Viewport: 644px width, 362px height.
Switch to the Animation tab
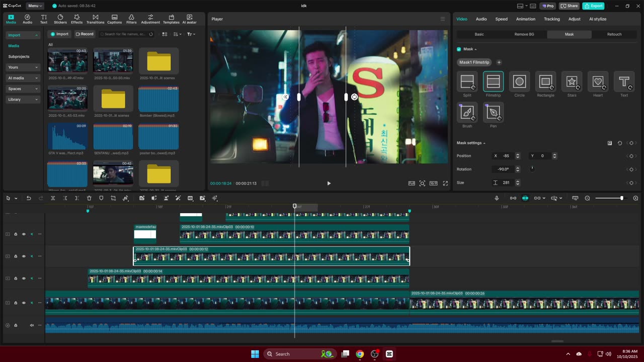click(525, 19)
